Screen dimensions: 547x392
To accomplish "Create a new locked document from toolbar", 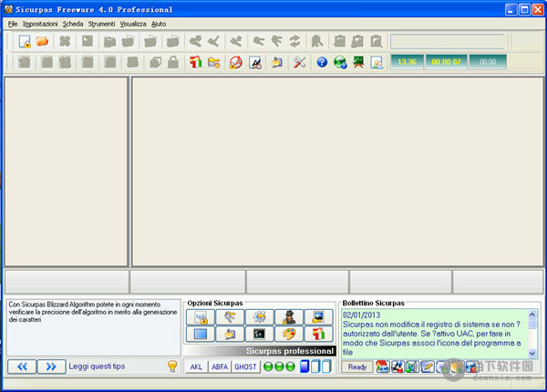I will (x=25, y=42).
